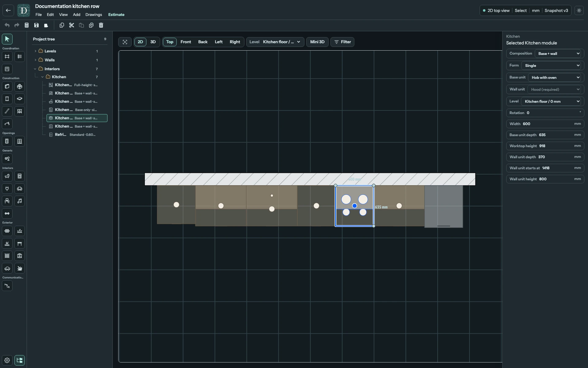
Task: Open the kitchen oven interiors tool
Action: tap(20, 176)
